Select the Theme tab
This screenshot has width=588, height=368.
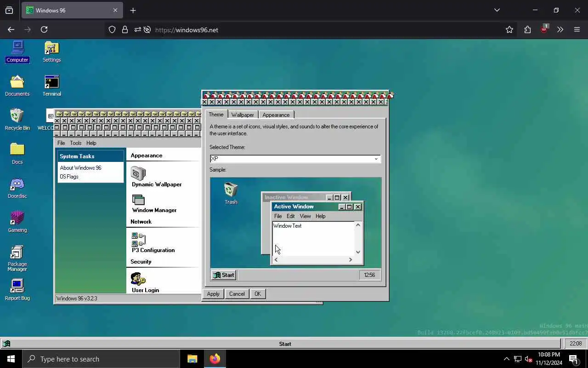(x=216, y=115)
